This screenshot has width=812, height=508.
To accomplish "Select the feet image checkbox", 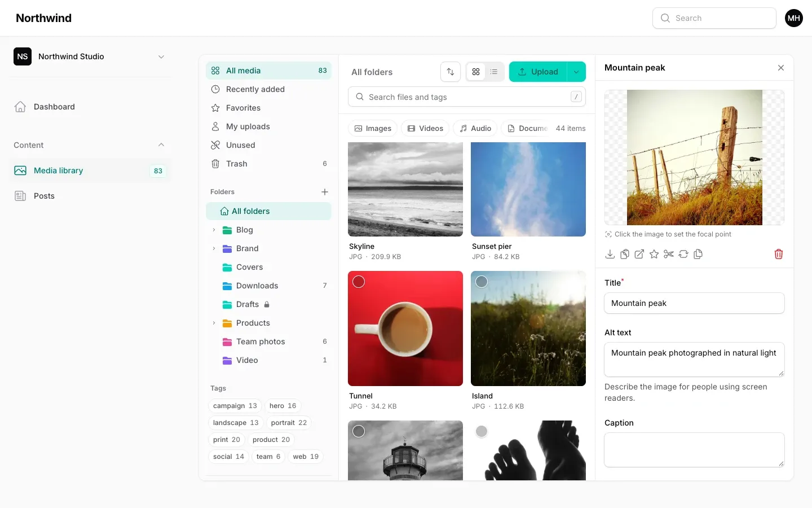I will click(482, 431).
